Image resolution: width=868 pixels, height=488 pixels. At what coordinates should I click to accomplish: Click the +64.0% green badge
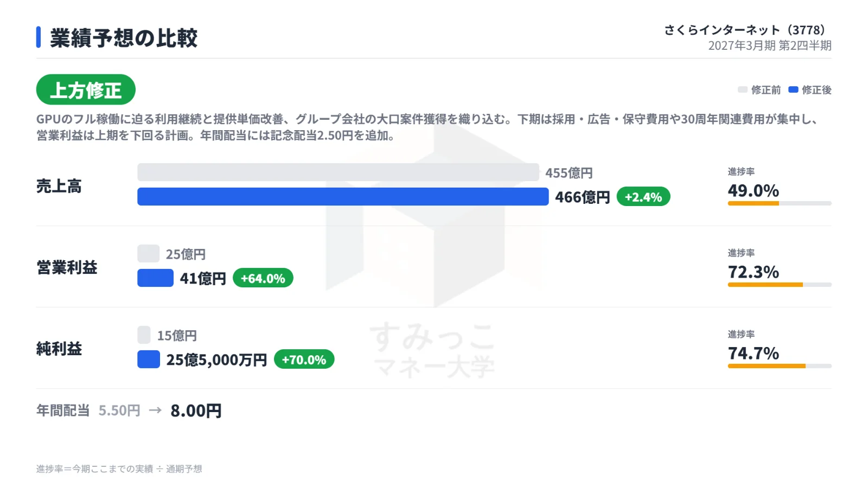(263, 278)
